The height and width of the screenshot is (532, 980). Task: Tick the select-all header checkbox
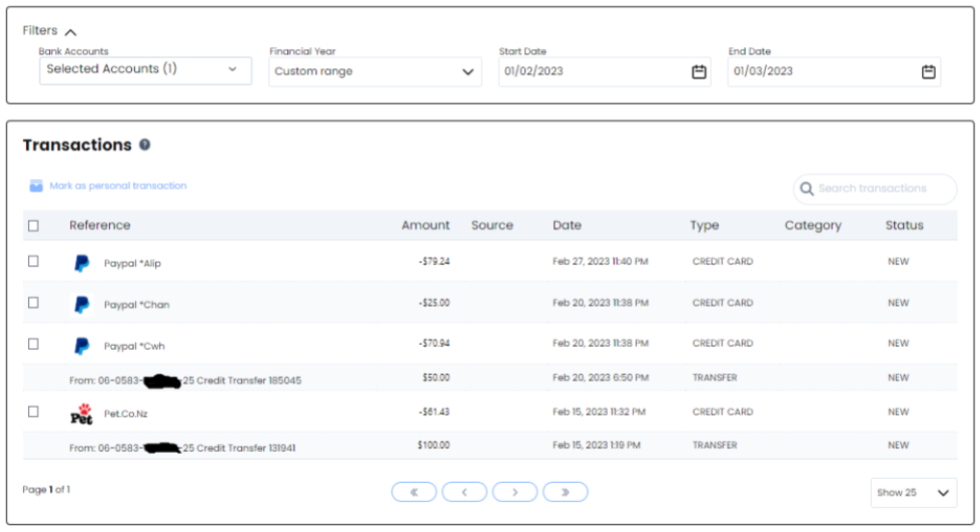click(33, 226)
